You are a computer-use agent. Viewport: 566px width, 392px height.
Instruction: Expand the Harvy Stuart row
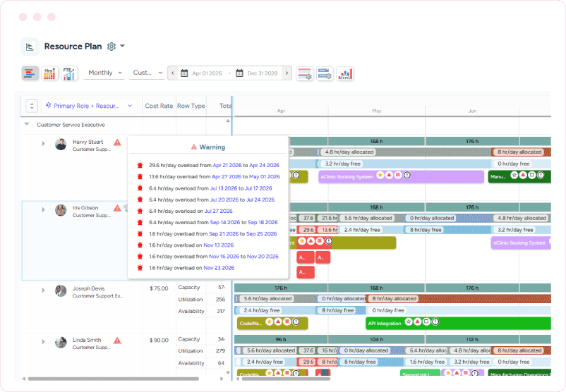click(x=43, y=144)
